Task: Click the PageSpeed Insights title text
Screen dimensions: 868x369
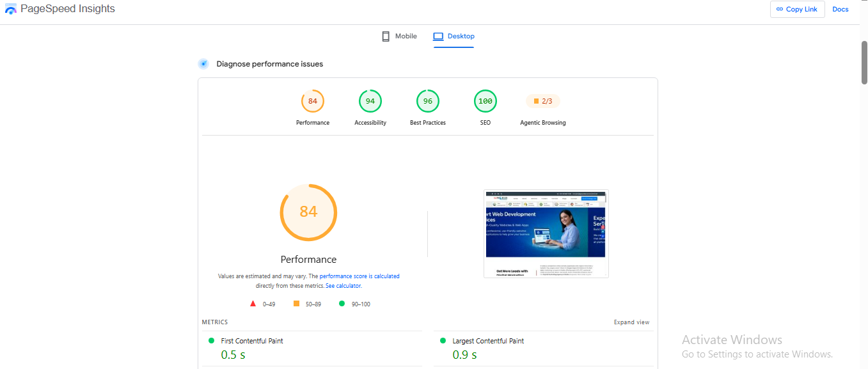Action: coord(68,9)
